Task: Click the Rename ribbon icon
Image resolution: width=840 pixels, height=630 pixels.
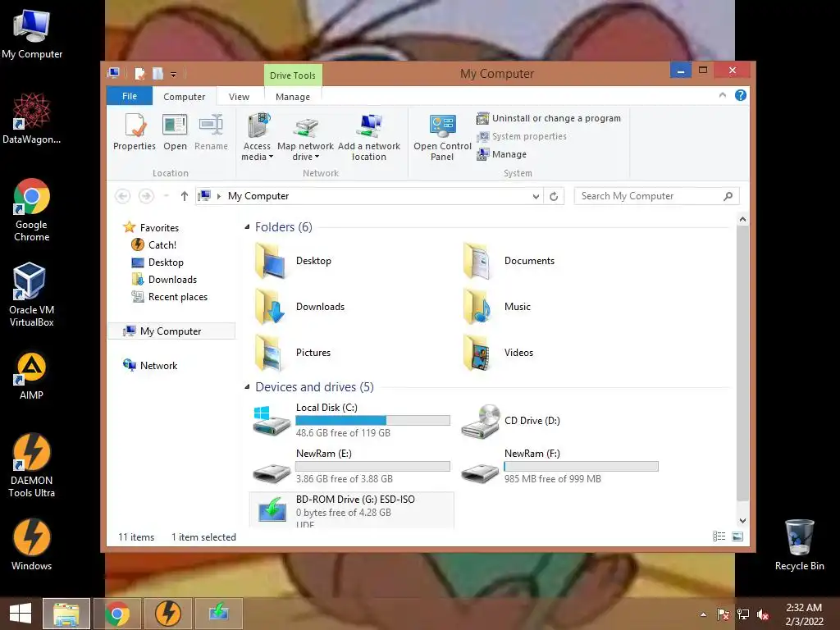Action: tap(211, 132)
